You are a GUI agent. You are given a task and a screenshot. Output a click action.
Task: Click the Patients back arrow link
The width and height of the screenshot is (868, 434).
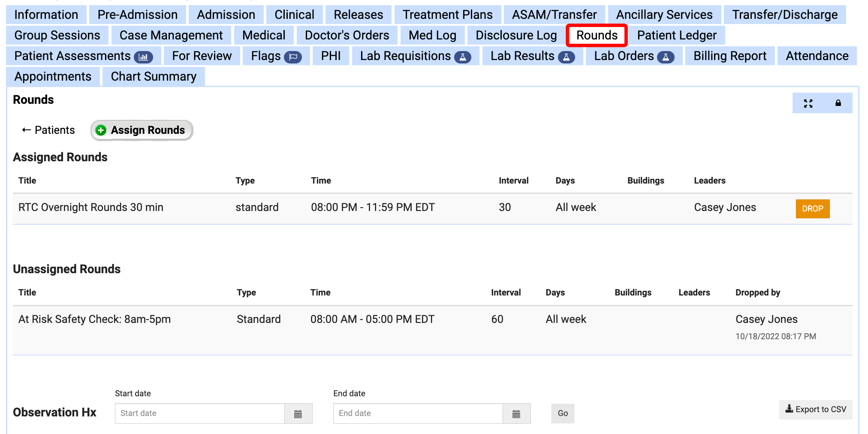pyautogui.click(x=48, y=130)
